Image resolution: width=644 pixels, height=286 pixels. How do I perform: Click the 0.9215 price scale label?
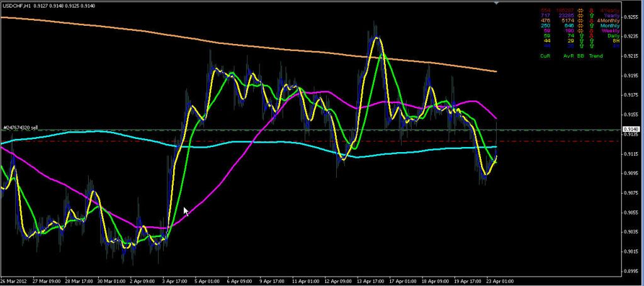pyautogui.click(x=631, y=56)
